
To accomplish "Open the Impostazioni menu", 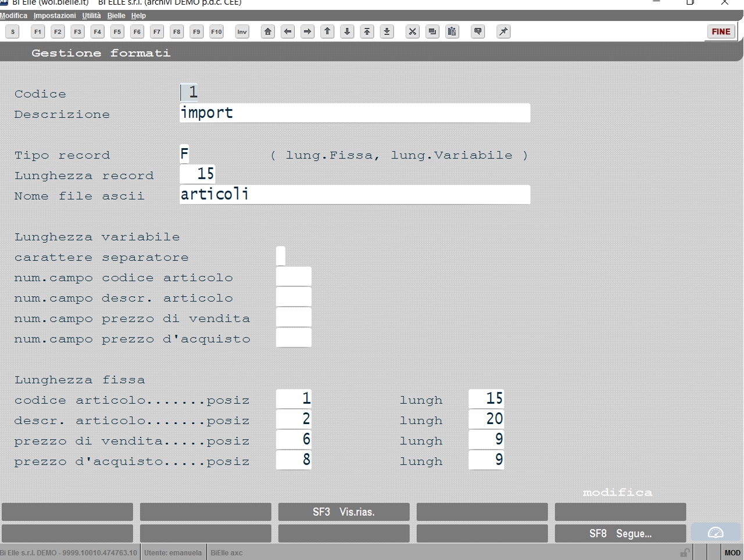I will click(55, 16).
